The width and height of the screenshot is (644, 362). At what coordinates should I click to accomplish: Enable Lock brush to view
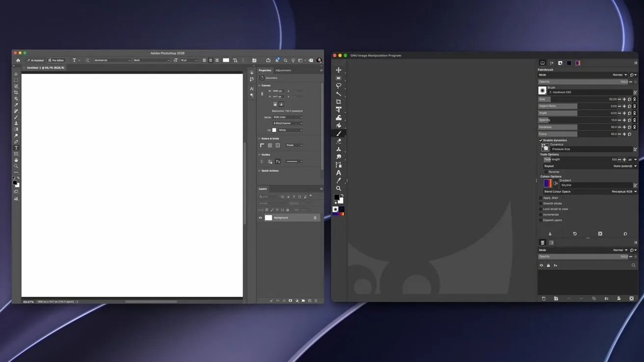coord(541,209)
